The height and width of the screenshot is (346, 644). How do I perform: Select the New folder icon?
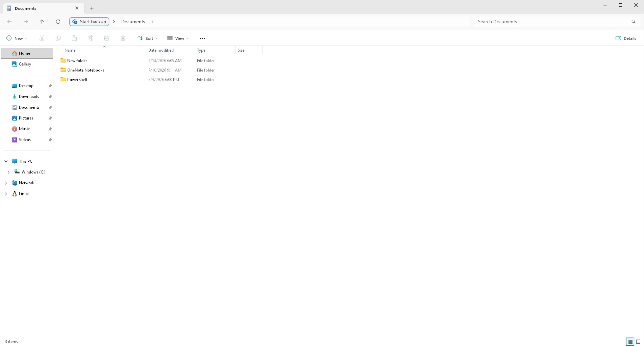(63, 60)
